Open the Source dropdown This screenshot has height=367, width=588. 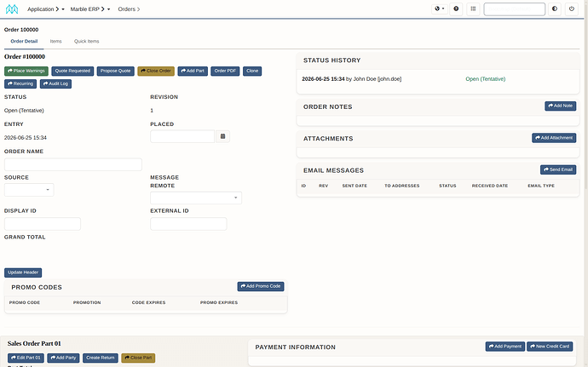tap(29, 190)
